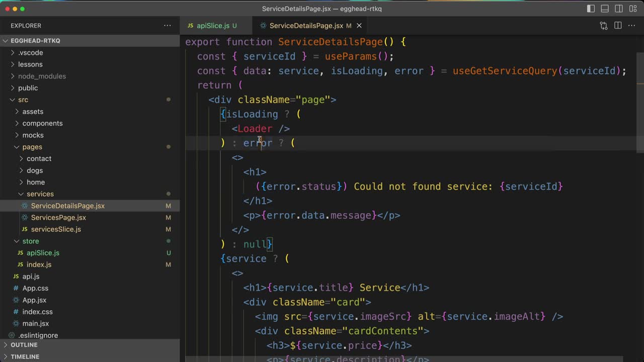The width and height of the screenshot is (644, 362).
Task: Toggle primary sidebar layout icon
Action: (x=591, y=9)
